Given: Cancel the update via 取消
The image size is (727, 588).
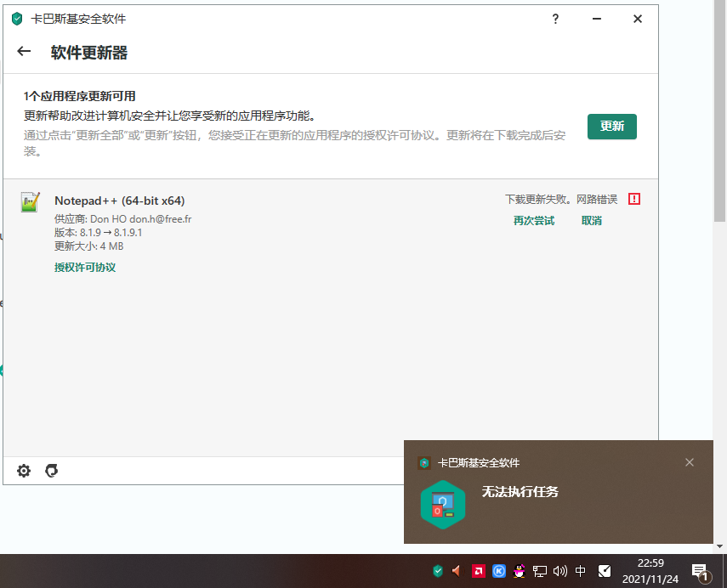Looking at the screenshot, I should click(x=592, y=221).
